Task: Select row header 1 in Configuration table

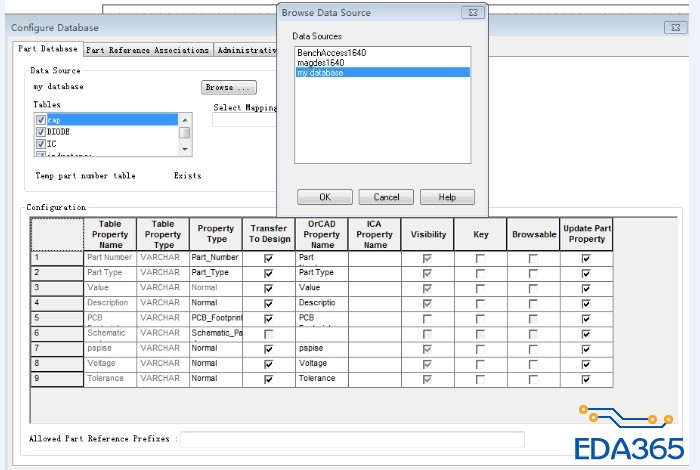Action: point(57,258)
